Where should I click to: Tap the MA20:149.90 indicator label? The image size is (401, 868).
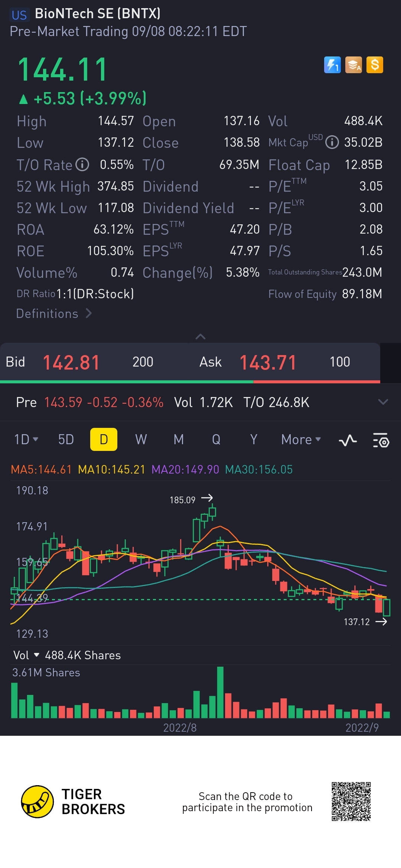(x=185, y=469)
